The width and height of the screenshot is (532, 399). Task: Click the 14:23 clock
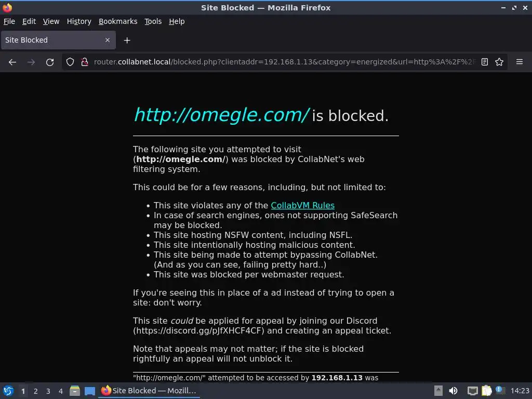(520, 391)
